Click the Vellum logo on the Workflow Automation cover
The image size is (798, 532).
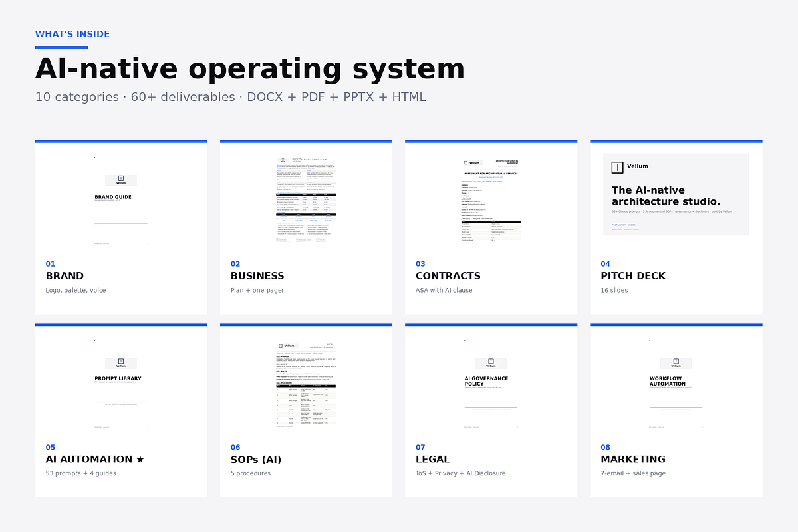676,363
